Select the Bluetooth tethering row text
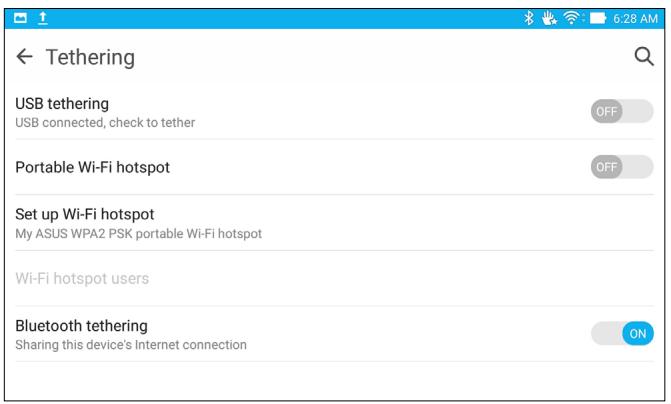 (81, 326)
